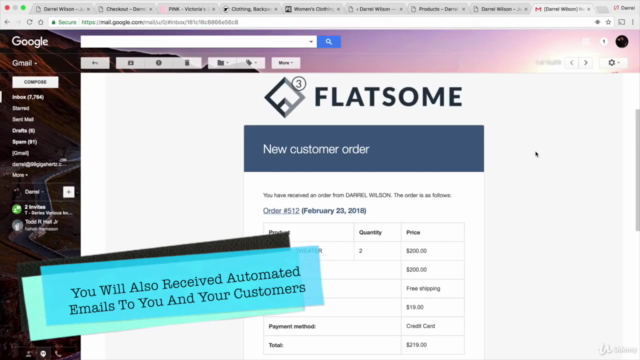Viewport: 640px width, 360px height.
Task: Open the Labels tag dropdown
Action: point(251,63)
